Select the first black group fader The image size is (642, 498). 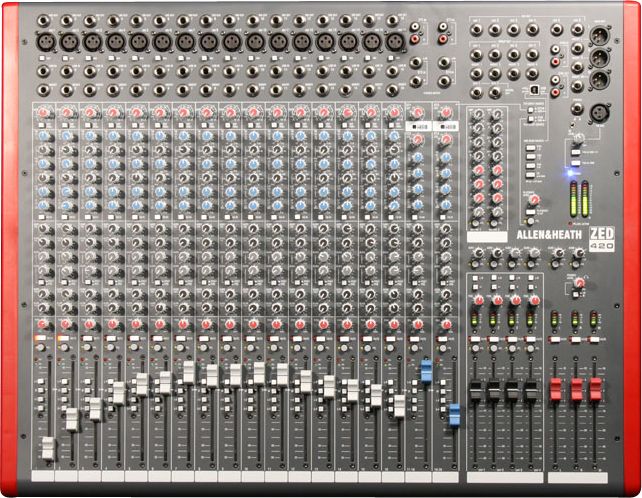coord(475,391)
